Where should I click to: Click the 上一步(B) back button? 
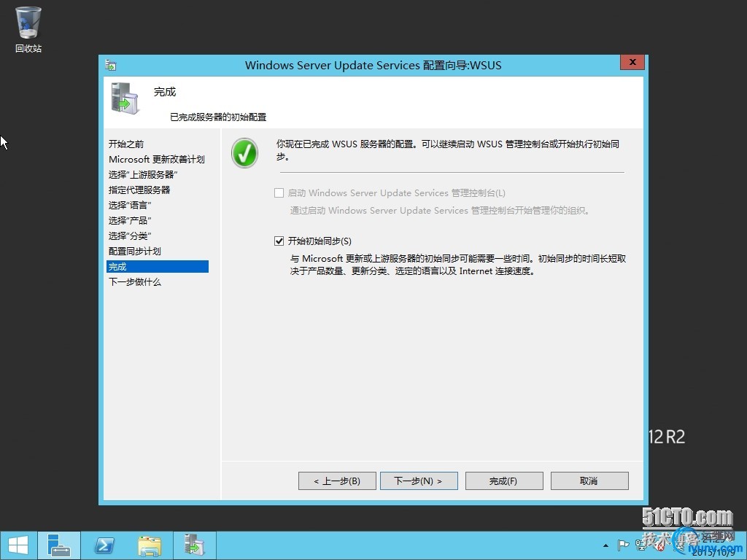(337, 481)
